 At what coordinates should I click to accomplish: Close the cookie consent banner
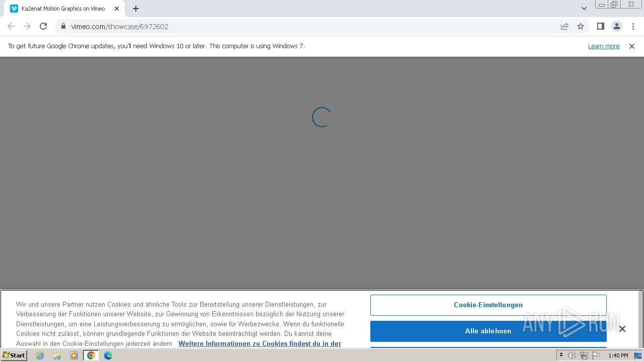tap(622, 329)
